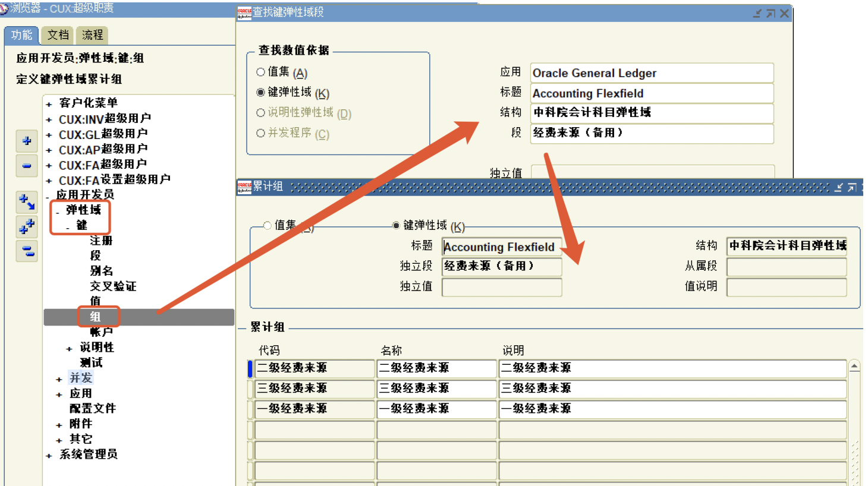Click 代码 cell 二级经费来源

(x=315, y=368)
